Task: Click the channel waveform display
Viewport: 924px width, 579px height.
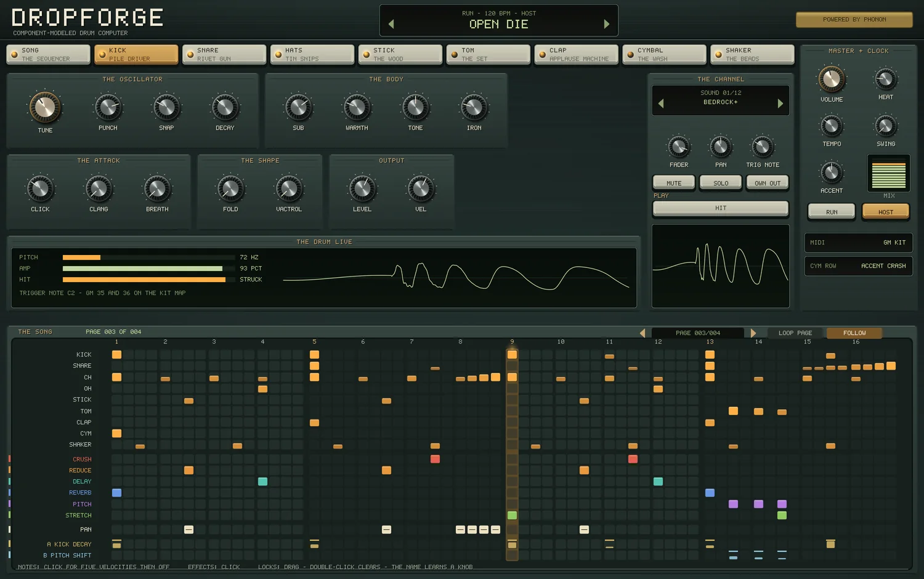Action: (721, 266)
